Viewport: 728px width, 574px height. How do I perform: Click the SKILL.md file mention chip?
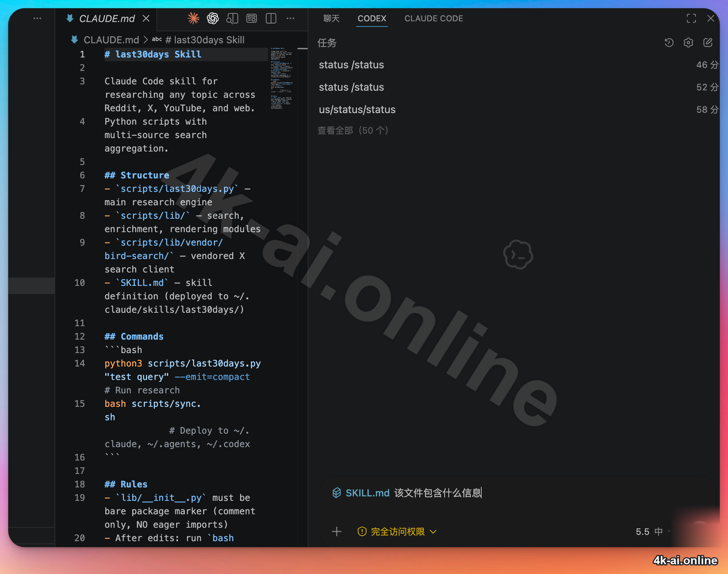point(361,493)
